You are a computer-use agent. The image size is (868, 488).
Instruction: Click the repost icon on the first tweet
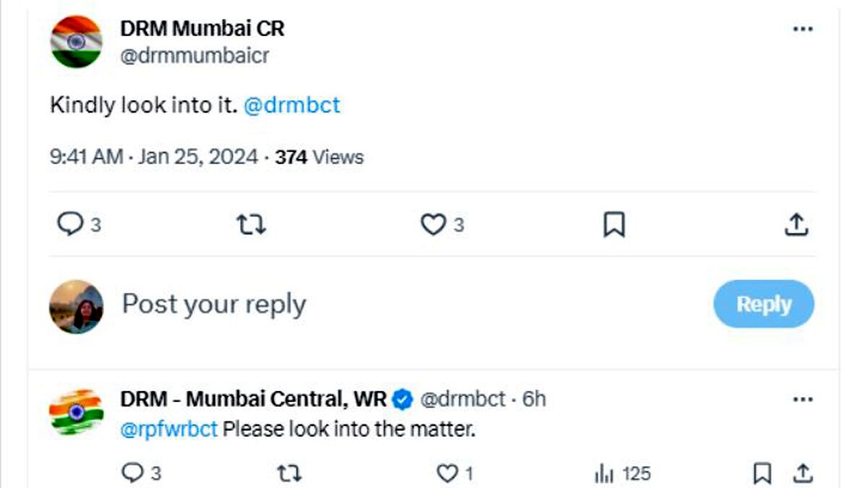point(252,224)
